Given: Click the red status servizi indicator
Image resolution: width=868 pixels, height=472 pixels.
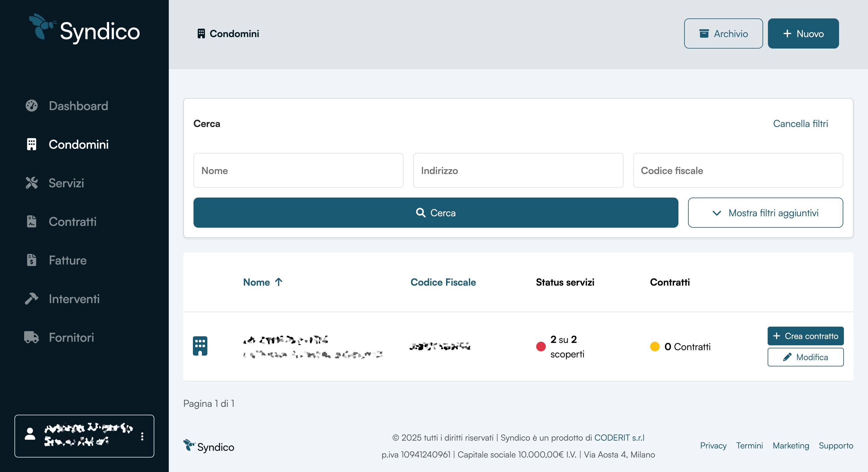Looking at the screenshot, I should (541, 347).
